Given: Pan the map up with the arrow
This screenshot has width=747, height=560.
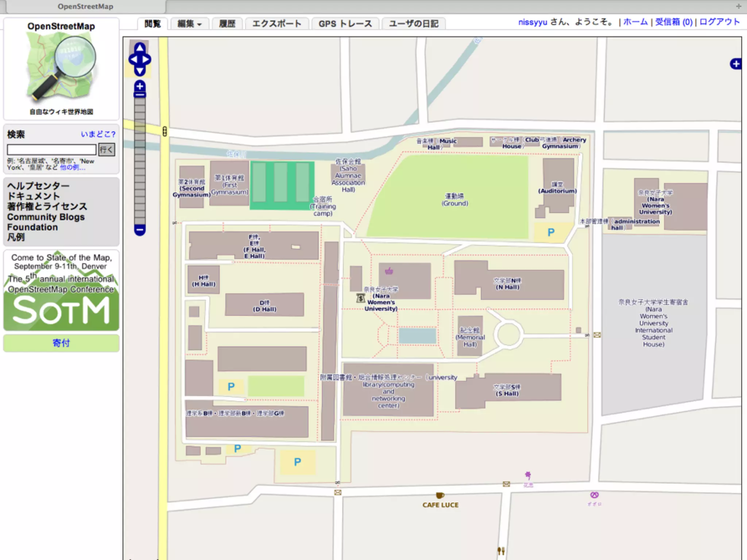Looking at the screenshot, I should [140, 48].
